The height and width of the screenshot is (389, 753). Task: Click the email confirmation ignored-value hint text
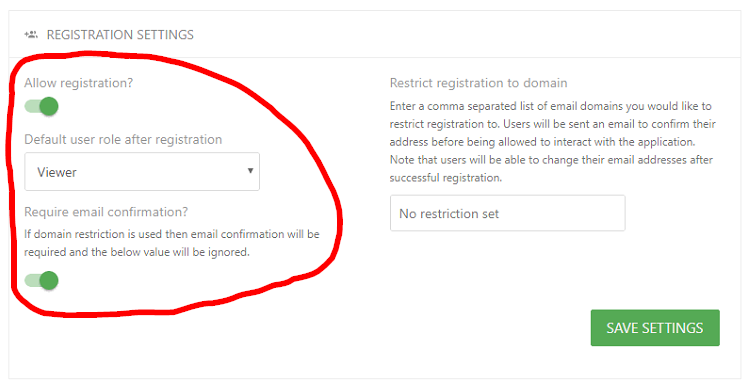172,243
